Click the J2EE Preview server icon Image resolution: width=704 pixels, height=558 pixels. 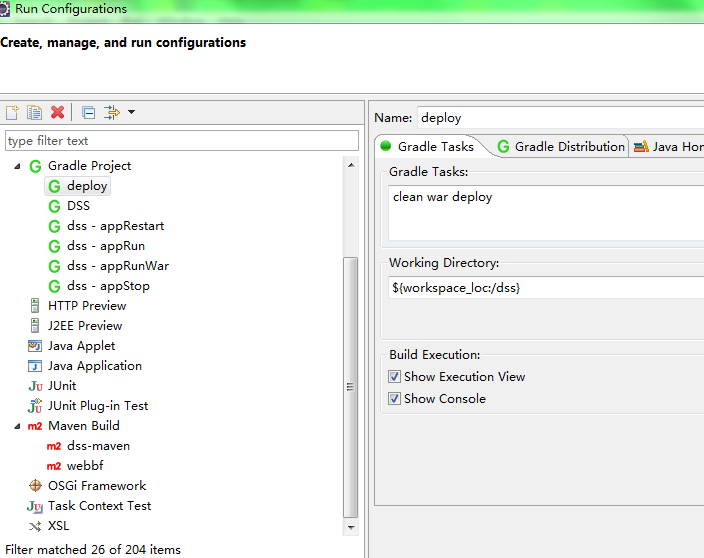point(35,326)
